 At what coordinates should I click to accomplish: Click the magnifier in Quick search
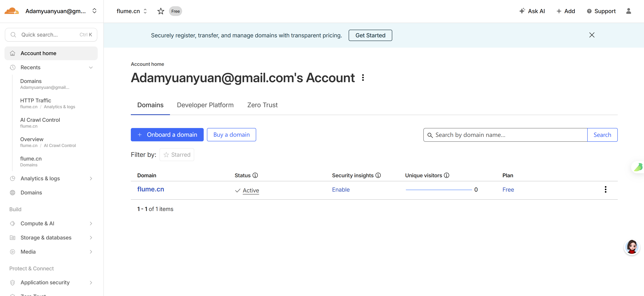[x=13, y=35]
